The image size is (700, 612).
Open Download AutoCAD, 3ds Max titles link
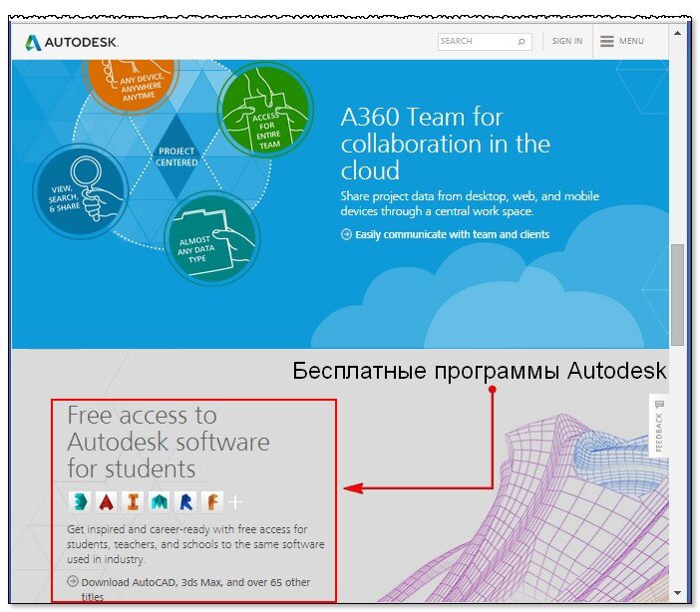[195, 589]
